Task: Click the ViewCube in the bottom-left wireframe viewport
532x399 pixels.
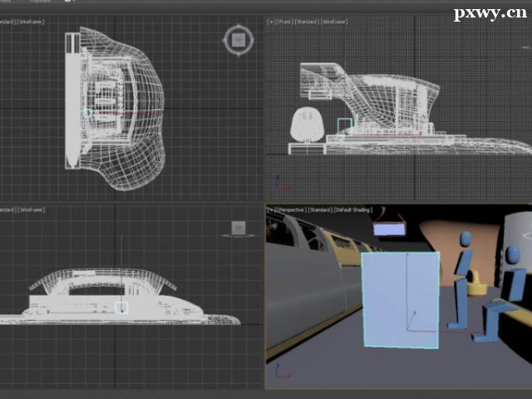Action: 239,227
